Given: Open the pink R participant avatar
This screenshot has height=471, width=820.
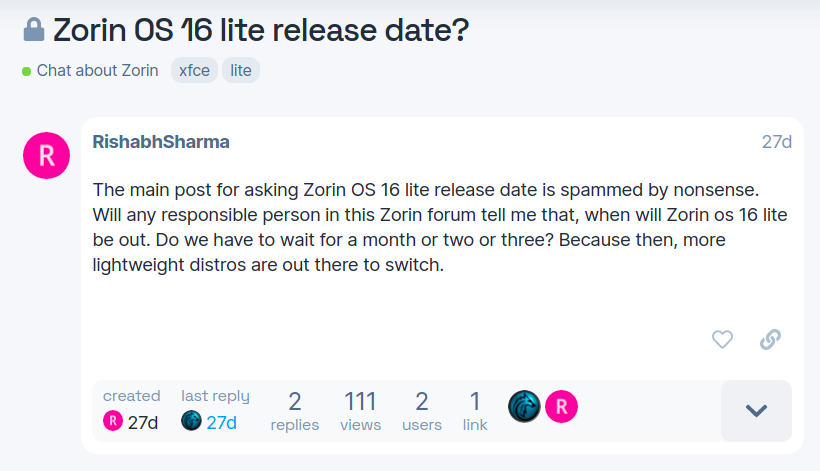Looking at the screenshot, I should (561, 406).
